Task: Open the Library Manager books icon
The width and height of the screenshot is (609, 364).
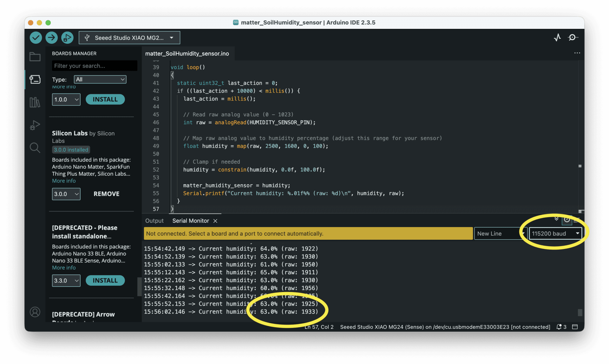Action: (x=35, y=102)
